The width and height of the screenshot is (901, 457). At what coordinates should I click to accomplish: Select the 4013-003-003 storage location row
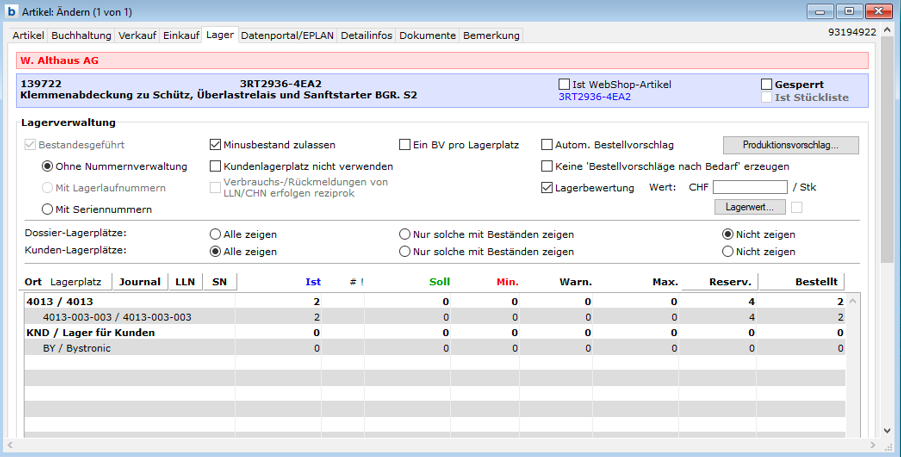[x=117, y=317]
